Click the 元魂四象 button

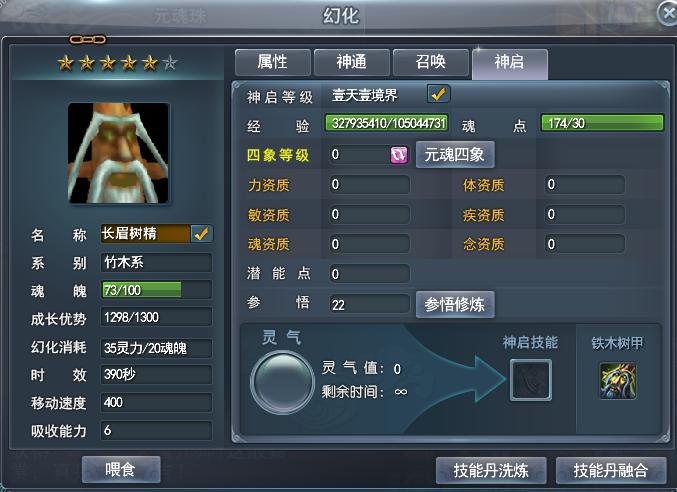click(455, 155)
